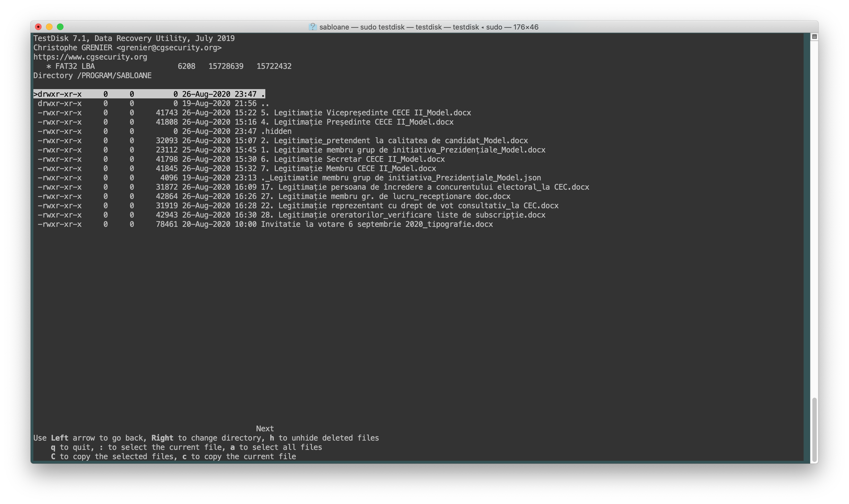The width and height of the screenshot is (849, 504).
Task: Click the .json file entry in the list
Action: tap(401, 178)
